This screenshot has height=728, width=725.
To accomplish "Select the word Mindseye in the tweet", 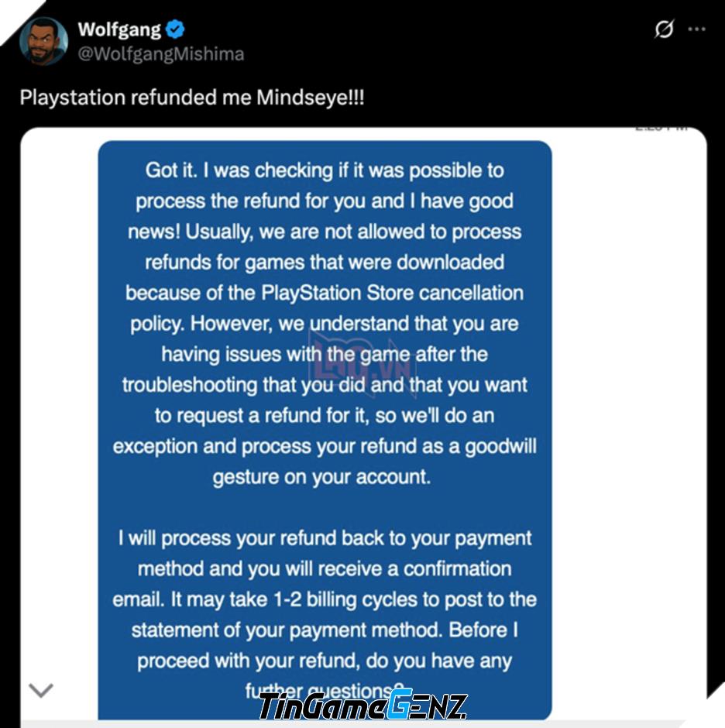I will point(301,98).
